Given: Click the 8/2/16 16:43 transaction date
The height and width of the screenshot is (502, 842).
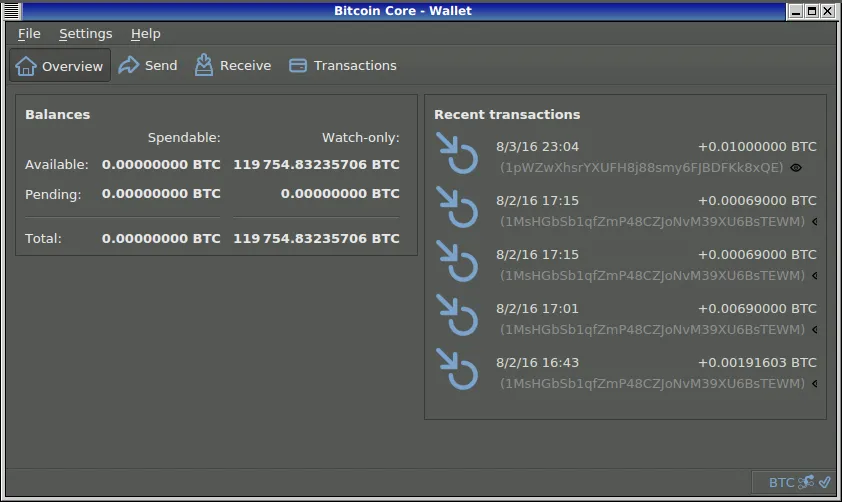Looking at the screenshot, I should [x=538, y=362].
